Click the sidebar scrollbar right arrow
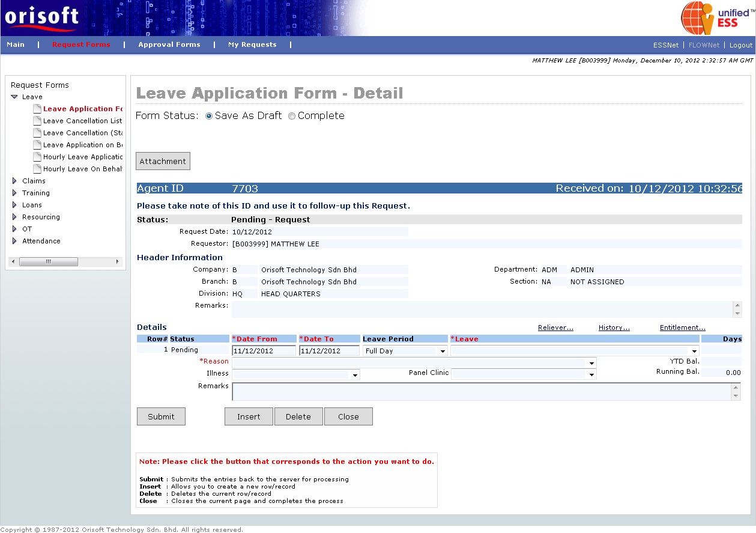The width and height of the screenshot is (756, 533). [118, 261]
